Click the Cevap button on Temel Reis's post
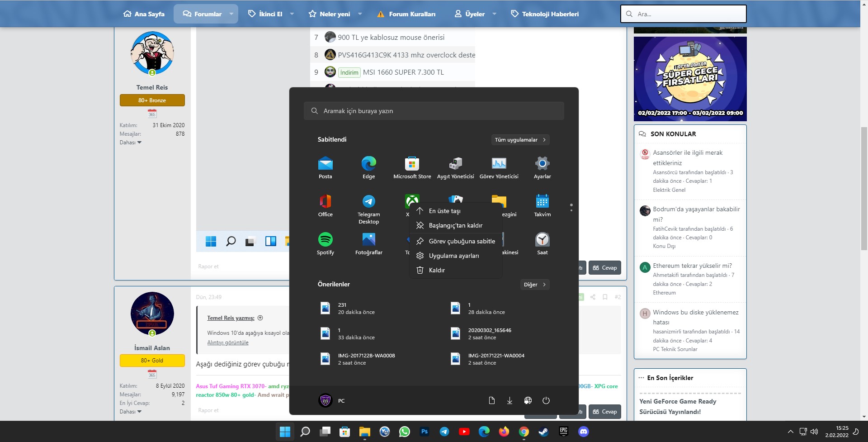 605,268
